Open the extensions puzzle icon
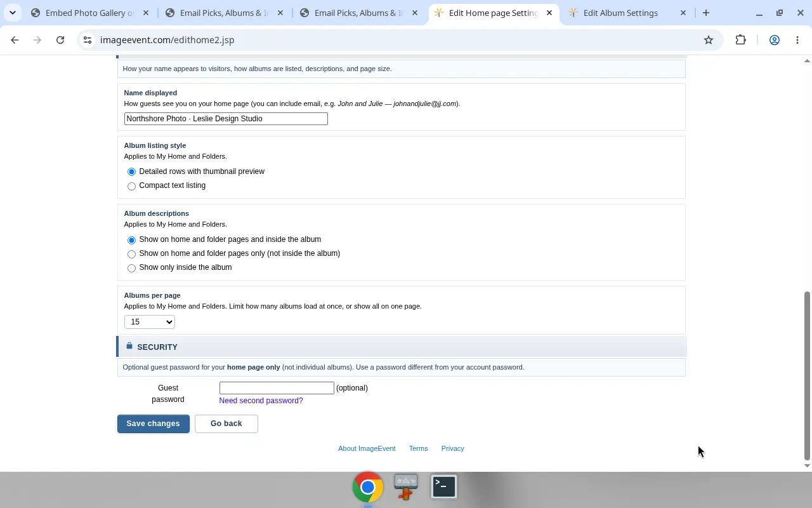The width and height of the screenshot is (812, 508). pos(741,40)
